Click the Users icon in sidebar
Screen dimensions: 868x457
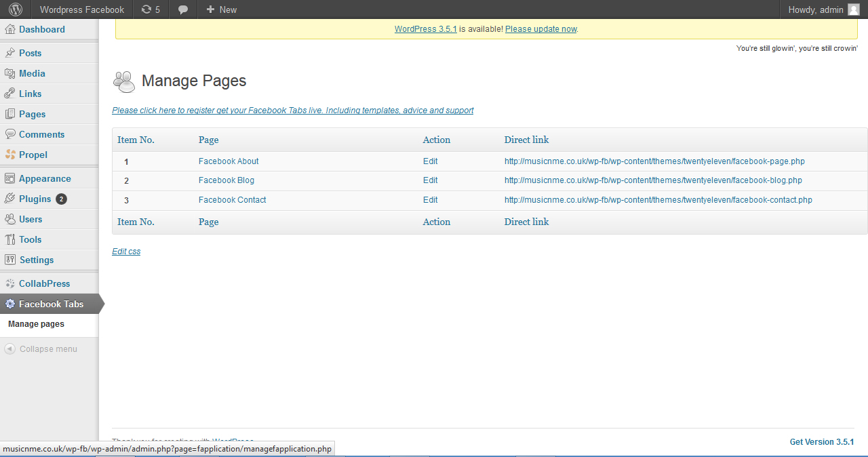(10, 219)
